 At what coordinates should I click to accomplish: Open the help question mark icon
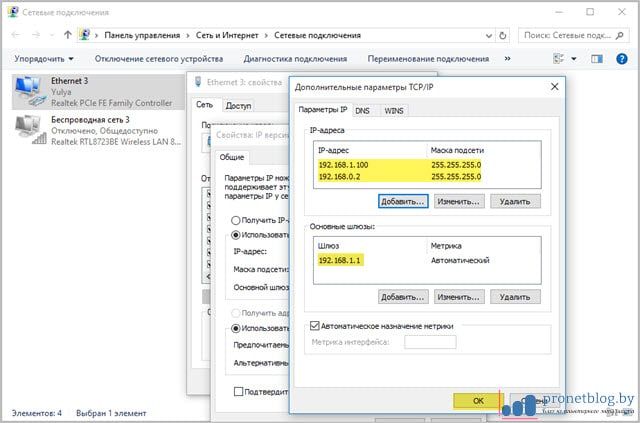click(x=622, y=59)
